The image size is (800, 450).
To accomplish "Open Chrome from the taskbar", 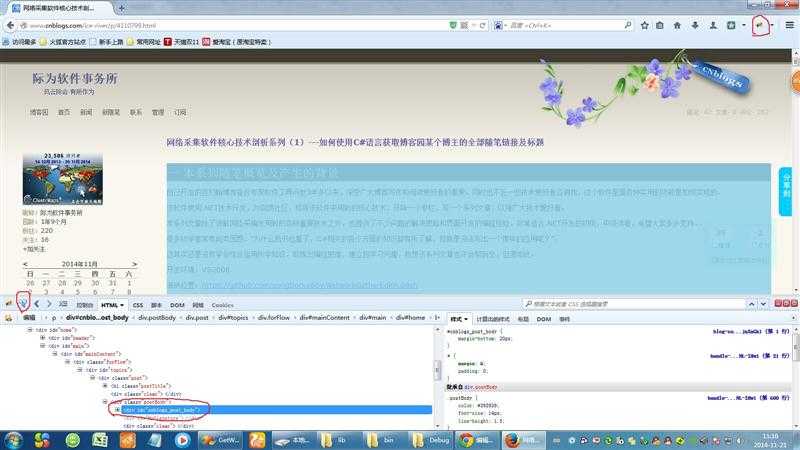I will pyautogui.click(x=476, y=440).
